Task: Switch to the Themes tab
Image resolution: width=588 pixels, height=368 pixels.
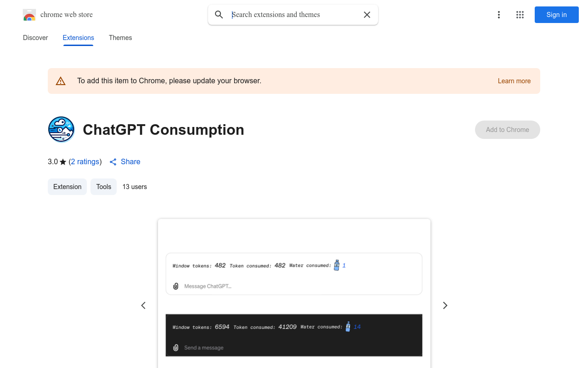Action: [x=120, y=38]
